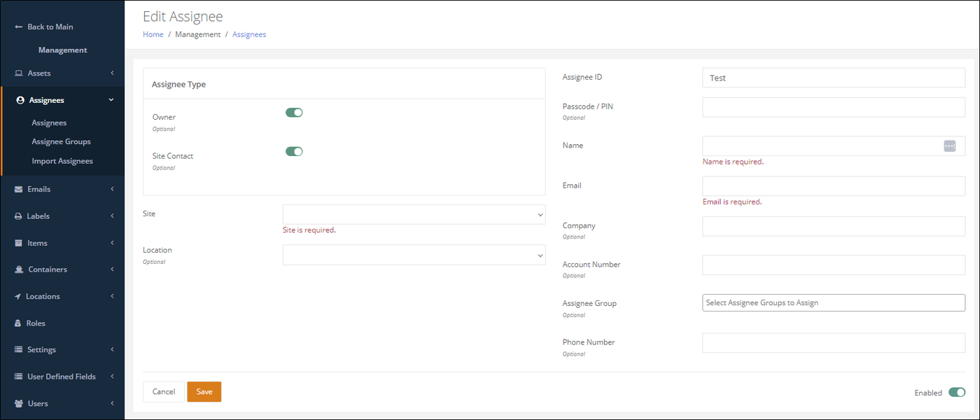Open the Assignee Group selector
The image size is (980, 420).
(834, 302)
